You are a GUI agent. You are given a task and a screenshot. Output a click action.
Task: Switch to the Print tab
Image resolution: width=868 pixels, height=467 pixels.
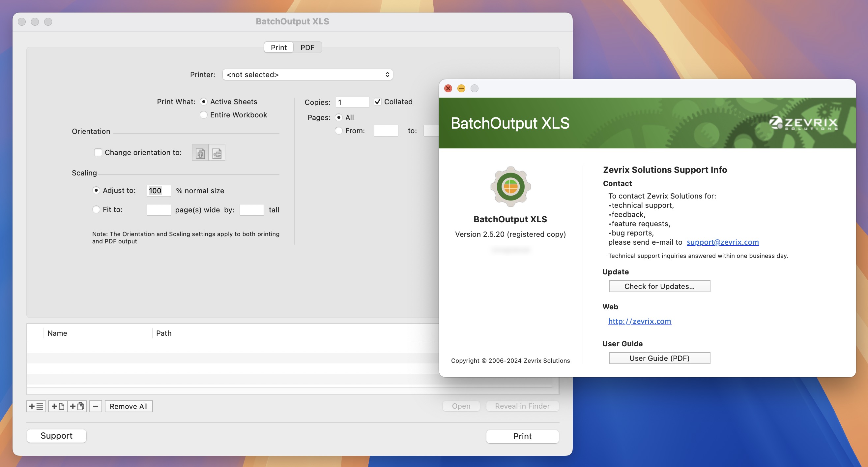(x=278, y=47)
